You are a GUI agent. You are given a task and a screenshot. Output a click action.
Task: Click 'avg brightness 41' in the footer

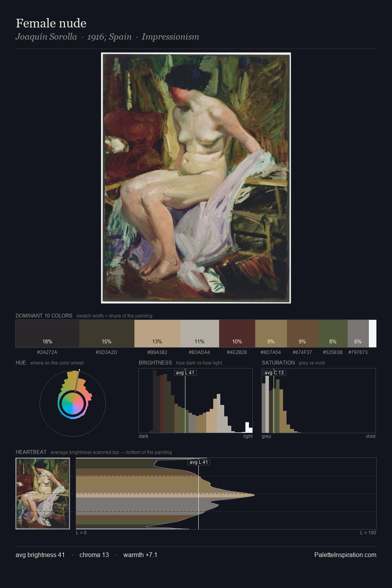coord(40,555)
